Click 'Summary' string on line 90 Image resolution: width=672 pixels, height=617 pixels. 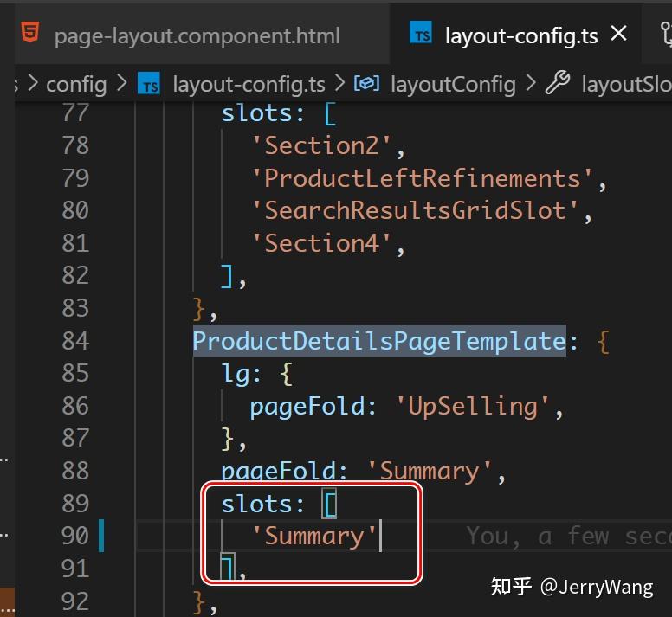pyautogui.click(x=314, y=536)
